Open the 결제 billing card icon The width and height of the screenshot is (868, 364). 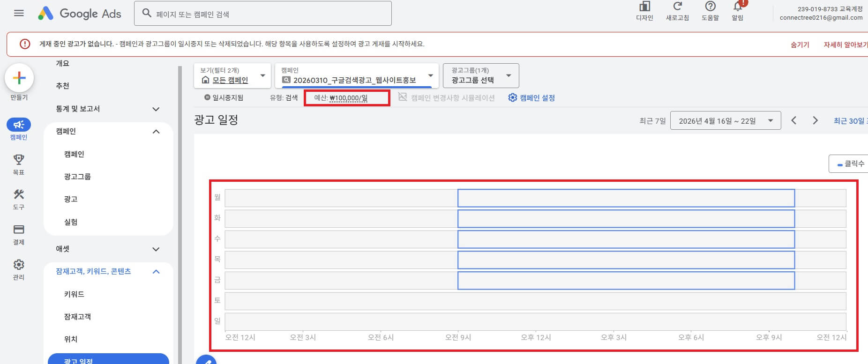tap(19, 230)
